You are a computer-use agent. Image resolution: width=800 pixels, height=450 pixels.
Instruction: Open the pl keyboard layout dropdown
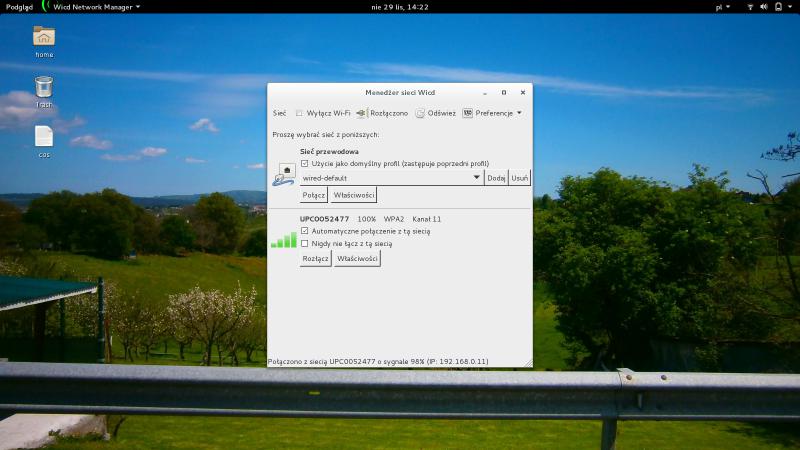[722, 6]
